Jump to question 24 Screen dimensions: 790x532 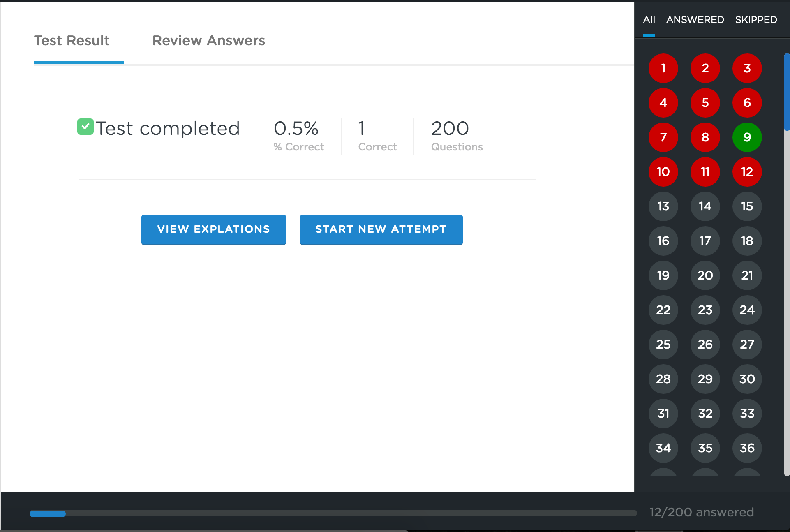pyautogui.click(x=747, y=310)
